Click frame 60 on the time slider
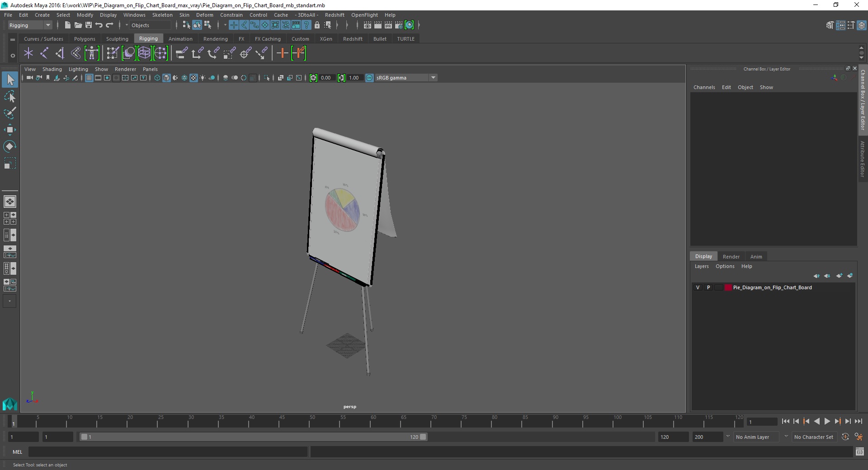 tap(373, 421)
